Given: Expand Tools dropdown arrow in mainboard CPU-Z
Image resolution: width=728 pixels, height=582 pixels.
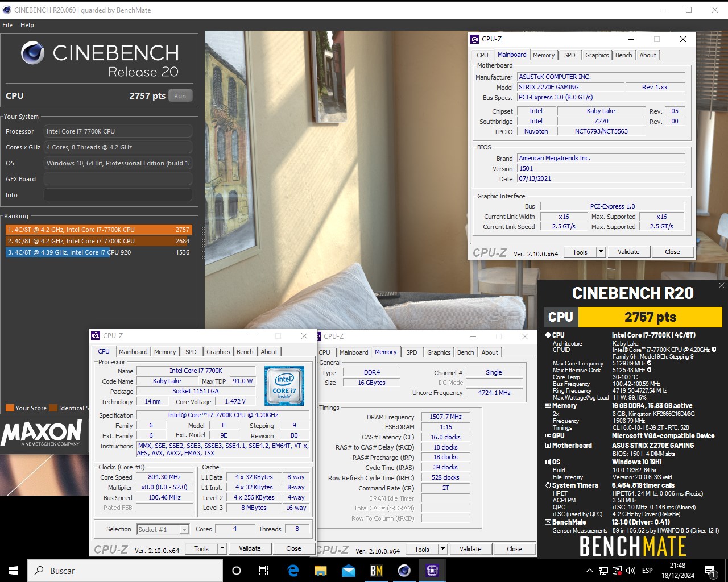Looking at the screenshot, I should (x=601, y=252).
